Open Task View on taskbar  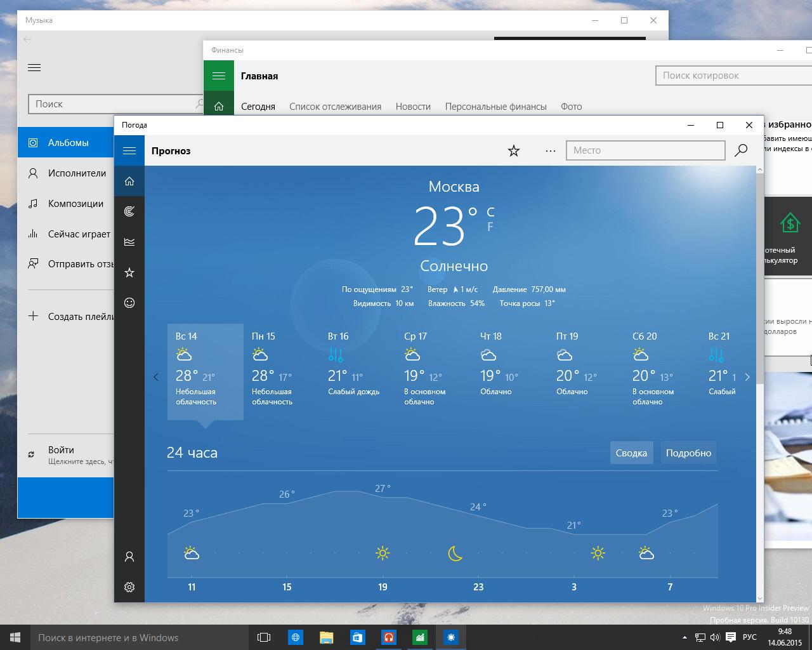coord(264,637)
